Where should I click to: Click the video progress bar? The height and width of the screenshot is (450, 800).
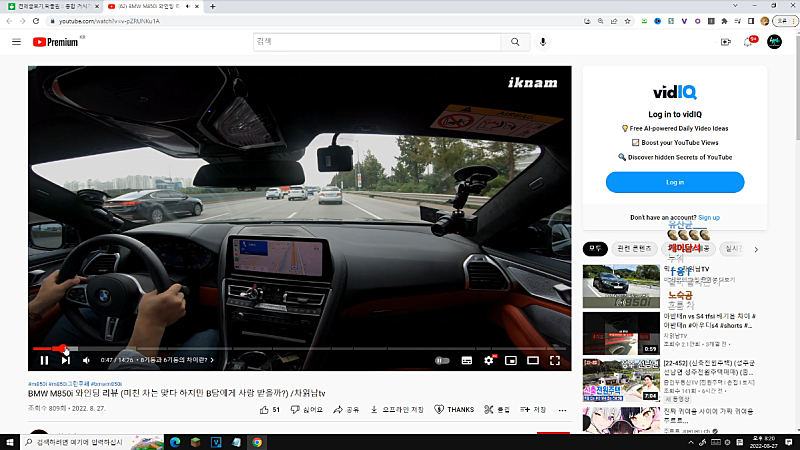tap(300, 348)
